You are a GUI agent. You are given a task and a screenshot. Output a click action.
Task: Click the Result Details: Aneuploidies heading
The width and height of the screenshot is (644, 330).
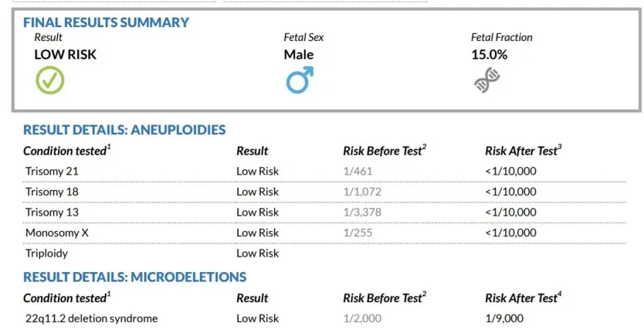124,130
